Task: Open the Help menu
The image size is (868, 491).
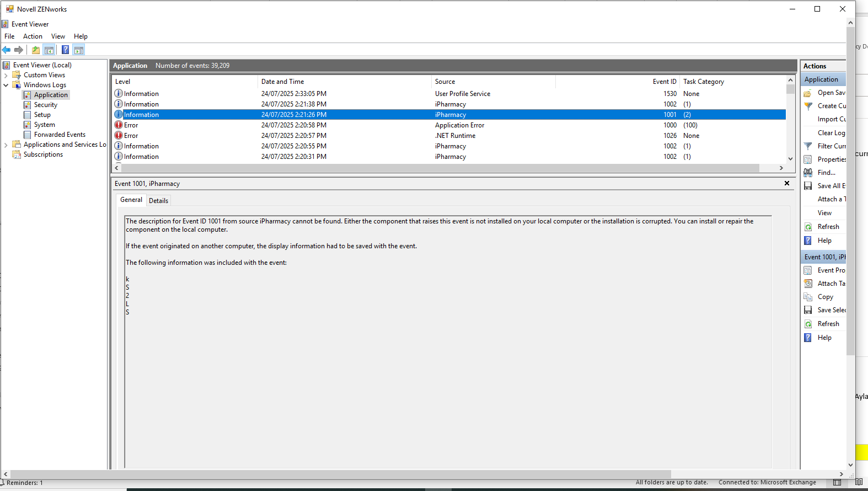Action: 81,36
